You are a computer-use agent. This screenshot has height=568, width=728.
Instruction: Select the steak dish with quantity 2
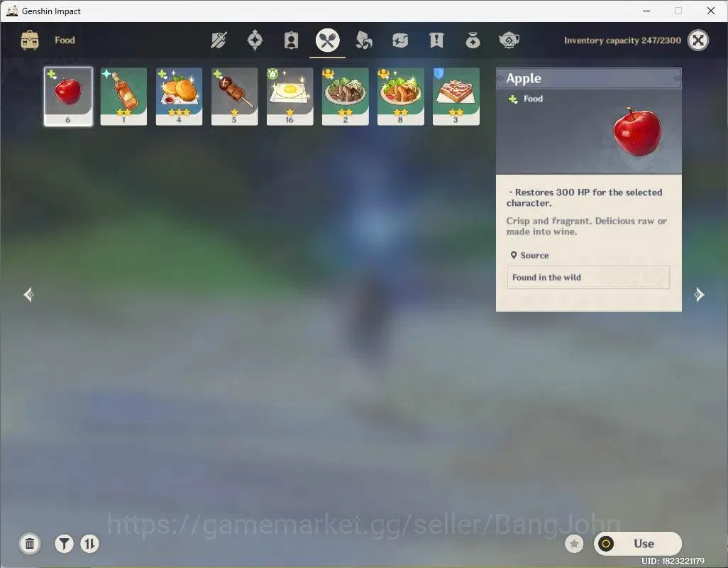point(345,96)
